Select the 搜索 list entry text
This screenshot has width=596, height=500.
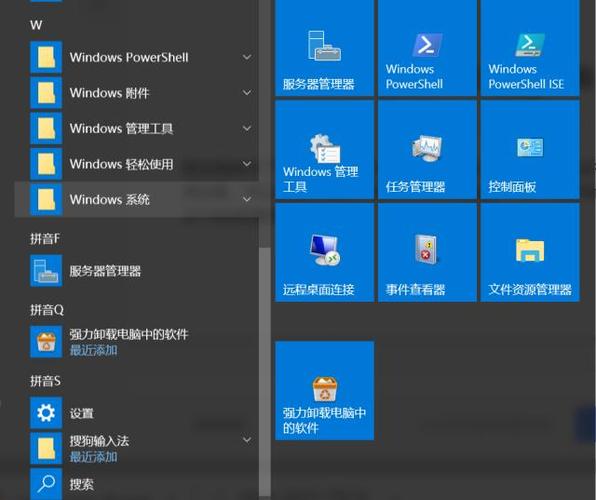tap(81, 484)
